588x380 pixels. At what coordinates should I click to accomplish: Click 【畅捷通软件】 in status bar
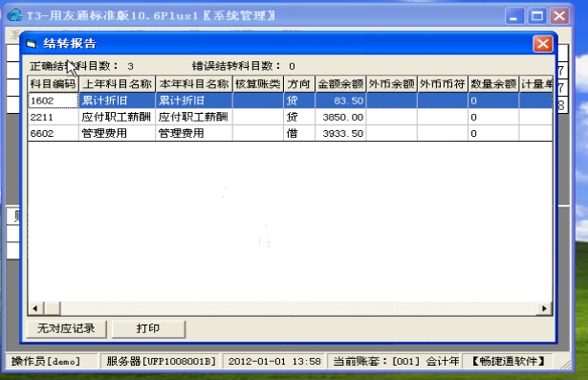(x=508, y=361)
